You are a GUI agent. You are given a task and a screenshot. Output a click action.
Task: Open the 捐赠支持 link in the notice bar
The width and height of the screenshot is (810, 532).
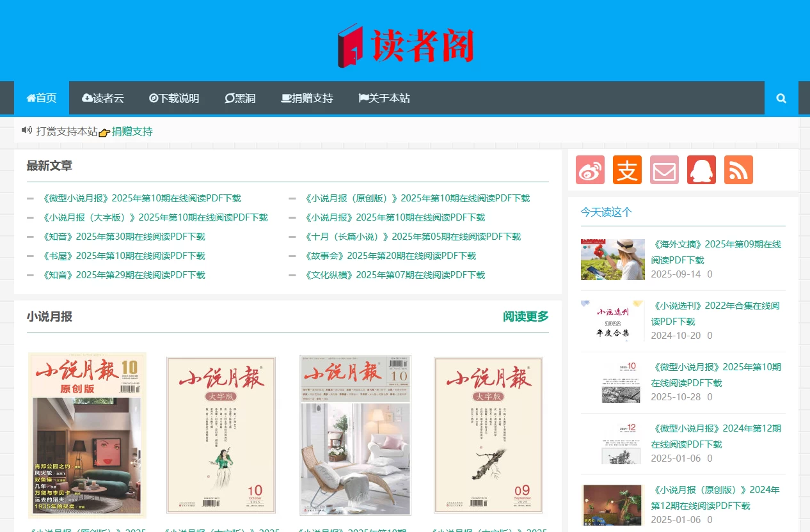(x=132, y=131)
